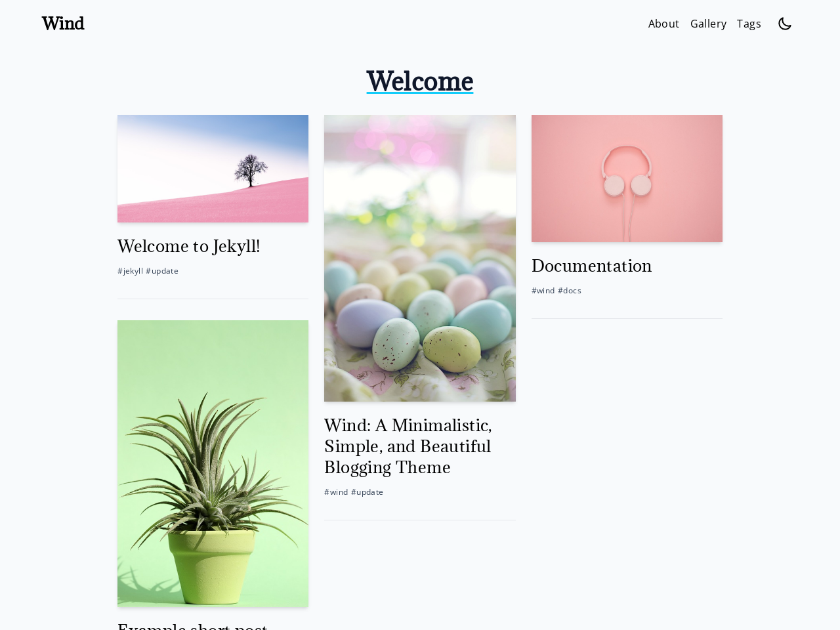Screen dimensions: 840x630
Task: Select the #update tag under Welcome to Jekyll
Action: click(x=162, y=271)
